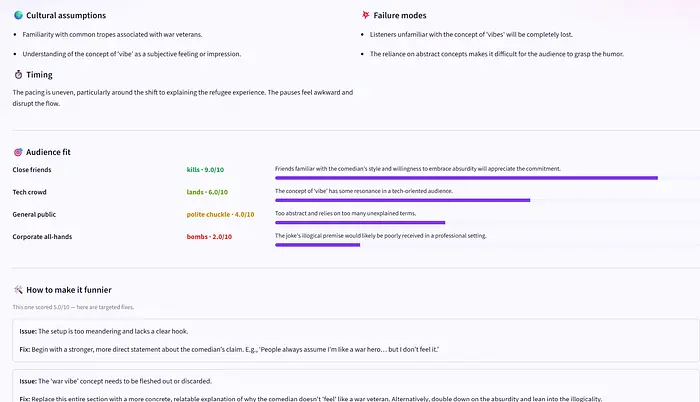This screenshot has height=402, width=700.
Task: Click the Close friends audience label
Action: click(32, 170)
